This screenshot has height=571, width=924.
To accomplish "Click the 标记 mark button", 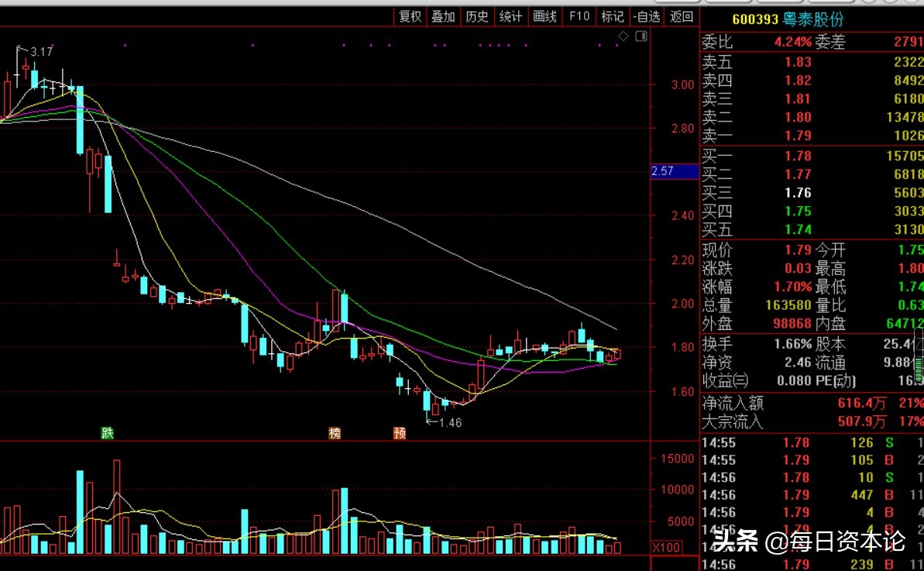I will pos(612,16).
